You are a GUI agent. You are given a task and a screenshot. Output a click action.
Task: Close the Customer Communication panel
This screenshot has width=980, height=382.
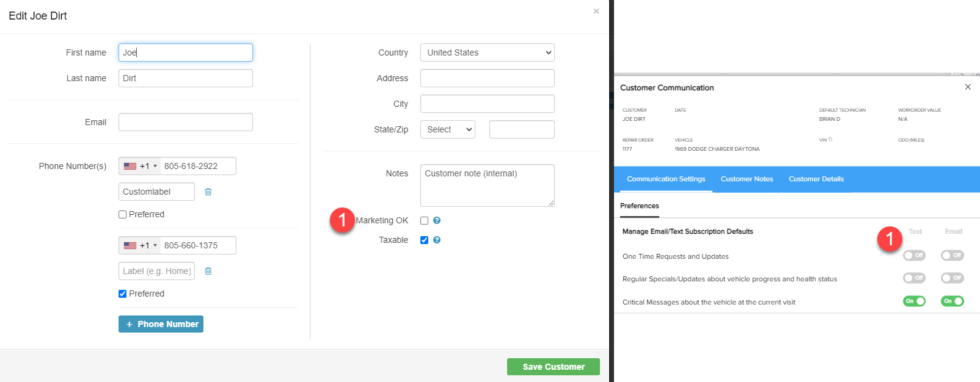968,87
